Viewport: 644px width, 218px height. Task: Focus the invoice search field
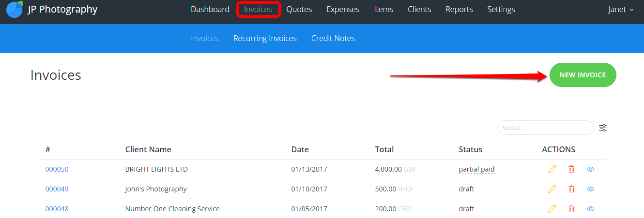[x=545, y=128]
